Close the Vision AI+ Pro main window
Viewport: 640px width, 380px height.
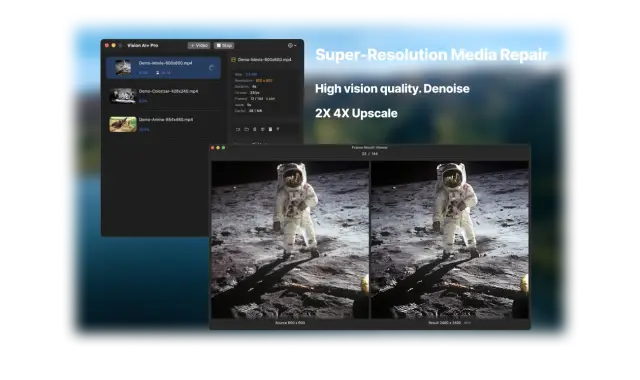tap(107, 45)
